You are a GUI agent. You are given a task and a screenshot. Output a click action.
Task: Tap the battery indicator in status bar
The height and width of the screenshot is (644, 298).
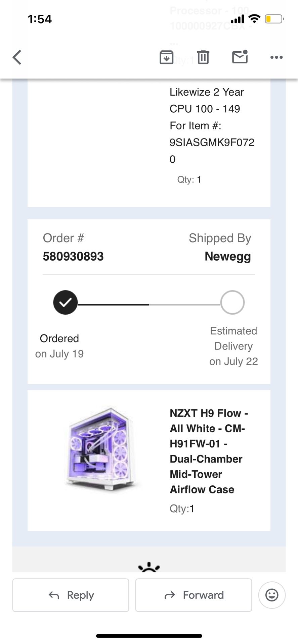[274, 19]
